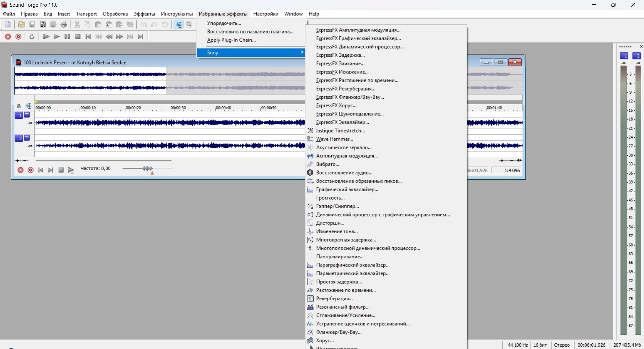Open the Инструменты menu

click(177, 14)
